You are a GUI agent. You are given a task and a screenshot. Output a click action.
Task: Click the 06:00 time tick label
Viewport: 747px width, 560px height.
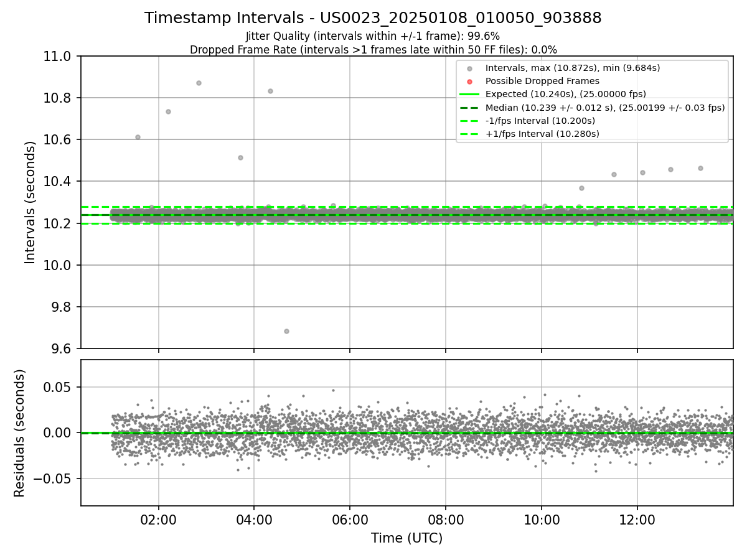click(350, 519)
